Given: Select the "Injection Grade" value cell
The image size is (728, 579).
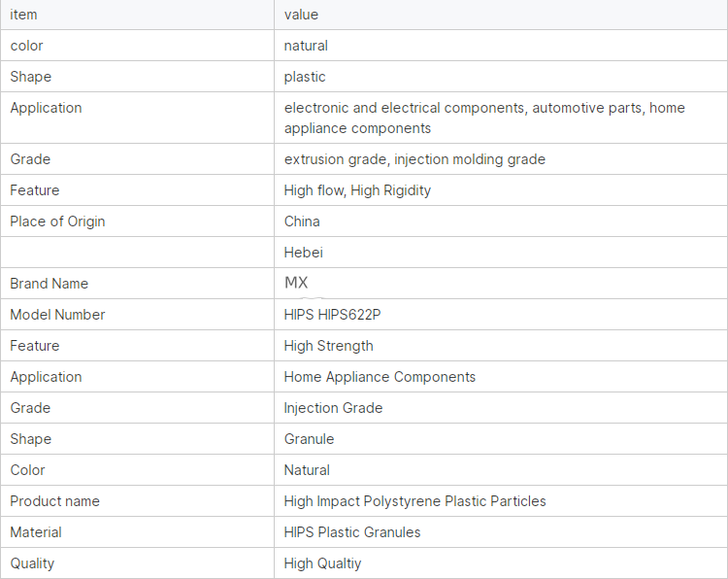Looking at the screenshot, I should pos(333,408).
